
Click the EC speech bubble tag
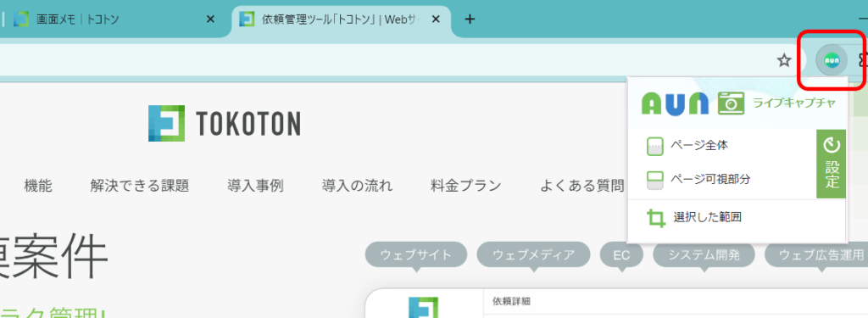pos(621,255)
